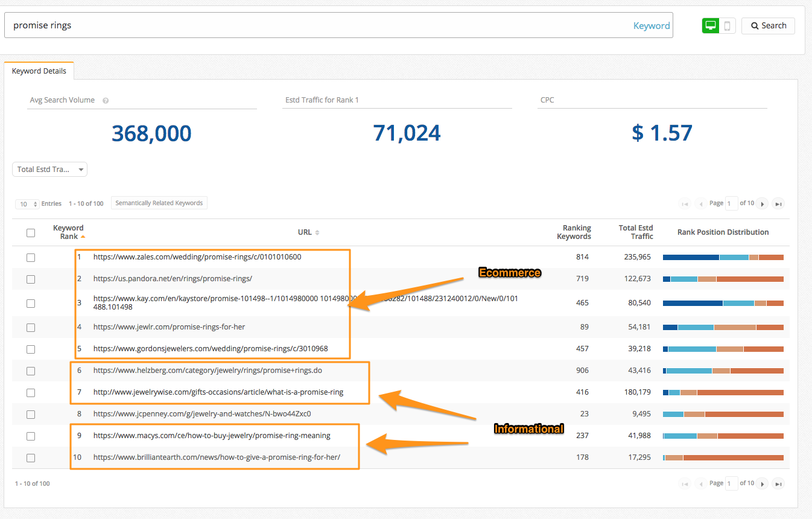Check the zales.com row checkbox
This screenshot has height=519, width=812.
(31, 258)
